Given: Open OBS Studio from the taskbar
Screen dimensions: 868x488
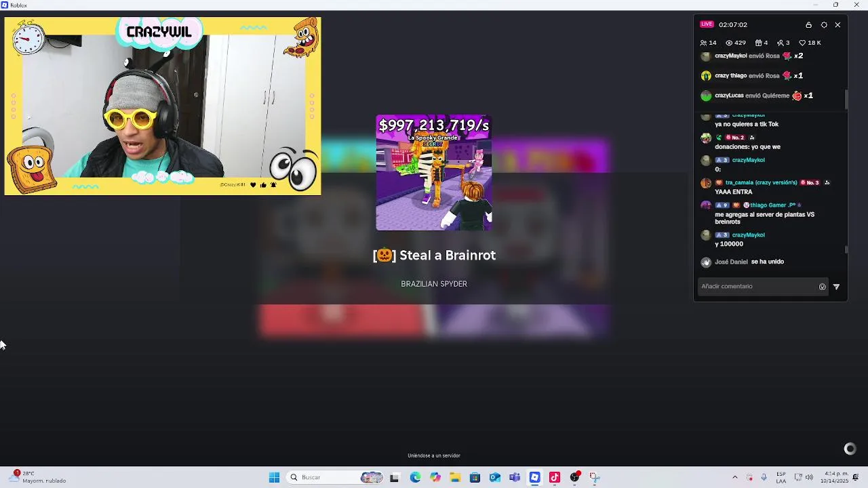Looking at the screenshot, I should pos(574,477).
